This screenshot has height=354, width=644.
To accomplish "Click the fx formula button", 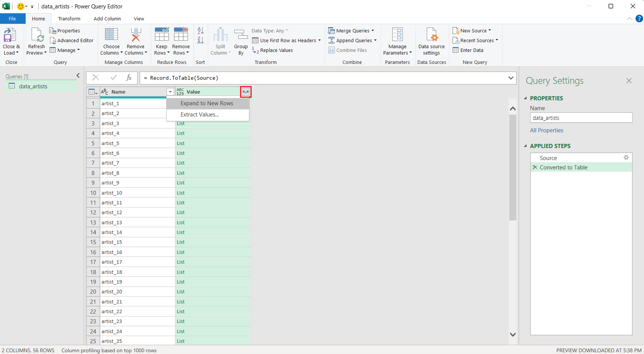I will pyautogui.click(x=129, y=78).
